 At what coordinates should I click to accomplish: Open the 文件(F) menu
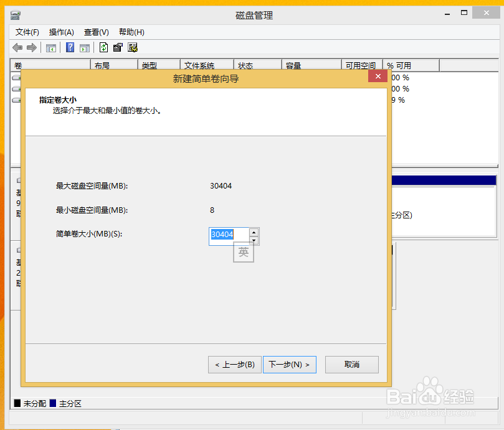point(27,32)
